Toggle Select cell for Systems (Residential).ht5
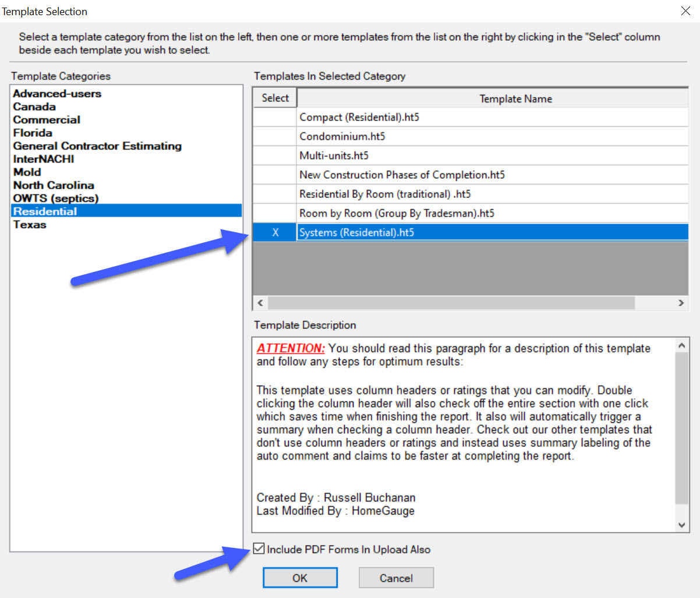 click(275, 232)
